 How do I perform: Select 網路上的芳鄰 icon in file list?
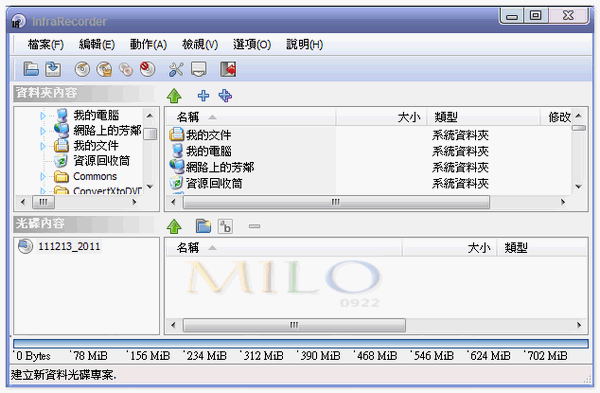pyautogui.click(x=177, y=166)
